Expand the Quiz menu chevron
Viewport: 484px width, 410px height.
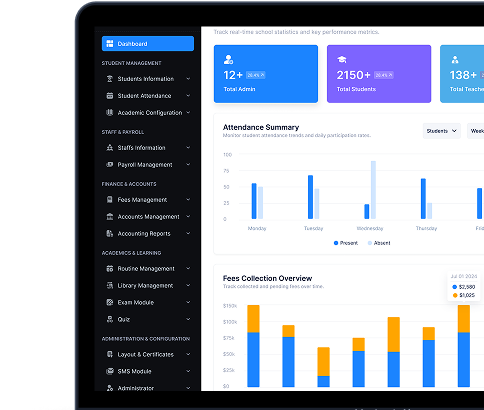[x=188, y=319]
